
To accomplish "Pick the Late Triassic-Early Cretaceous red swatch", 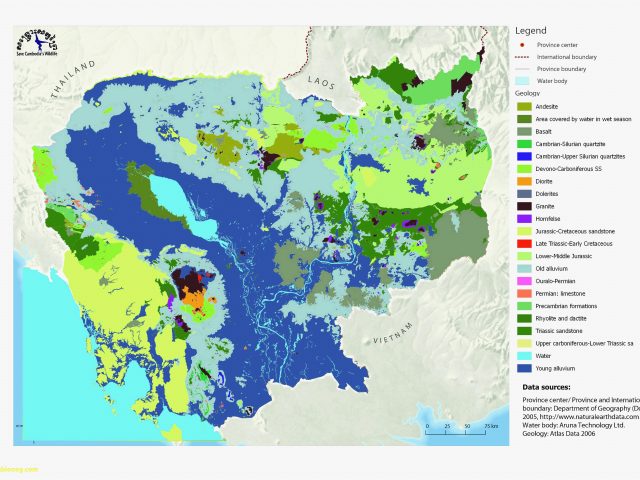I will 523,243.
